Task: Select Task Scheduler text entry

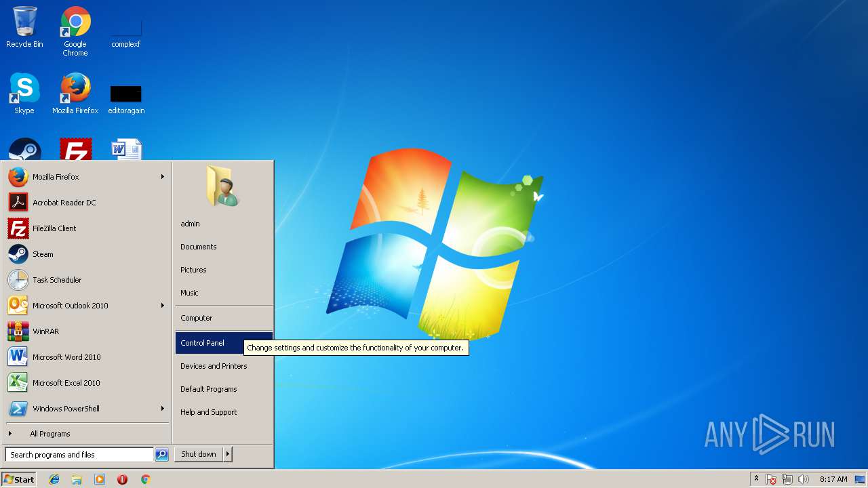Action: pyautogui.click(x=57, y=280)
